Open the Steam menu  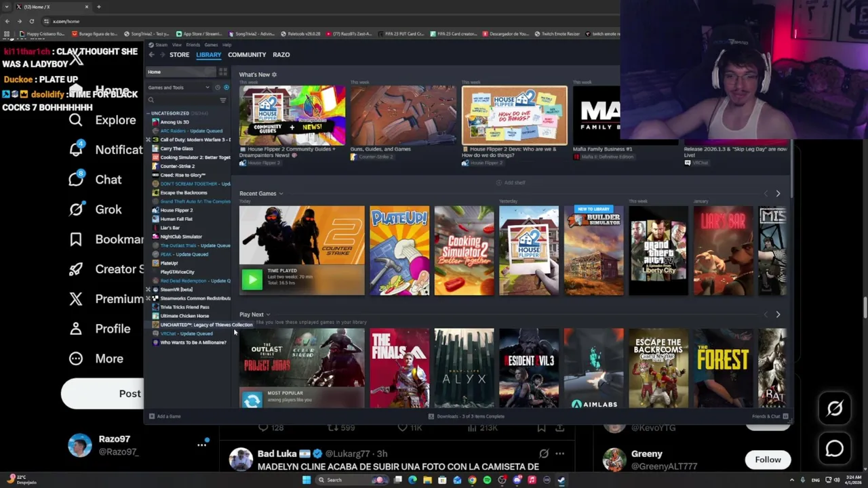pyautogui.click(x=161, y=45)
